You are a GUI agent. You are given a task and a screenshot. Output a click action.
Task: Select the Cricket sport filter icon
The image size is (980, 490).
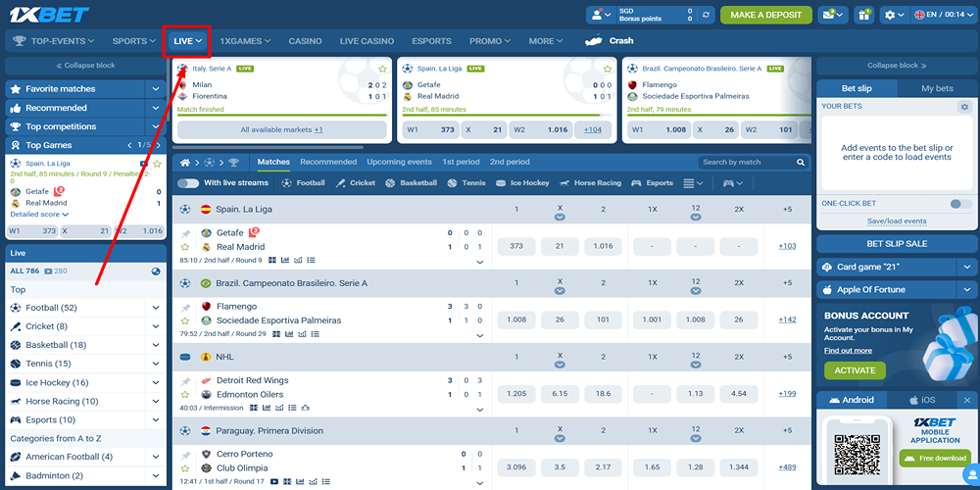pyautogui.click(x=340, y=183)
